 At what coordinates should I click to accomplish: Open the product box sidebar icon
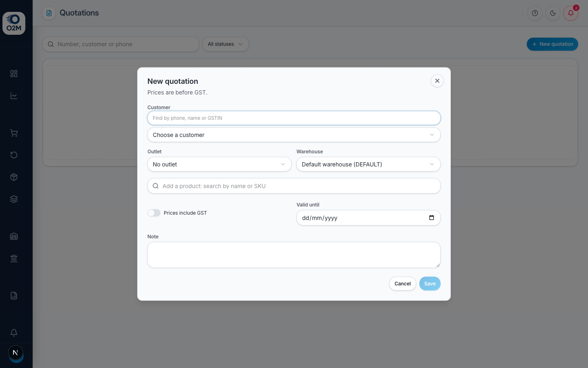(14, 177)
